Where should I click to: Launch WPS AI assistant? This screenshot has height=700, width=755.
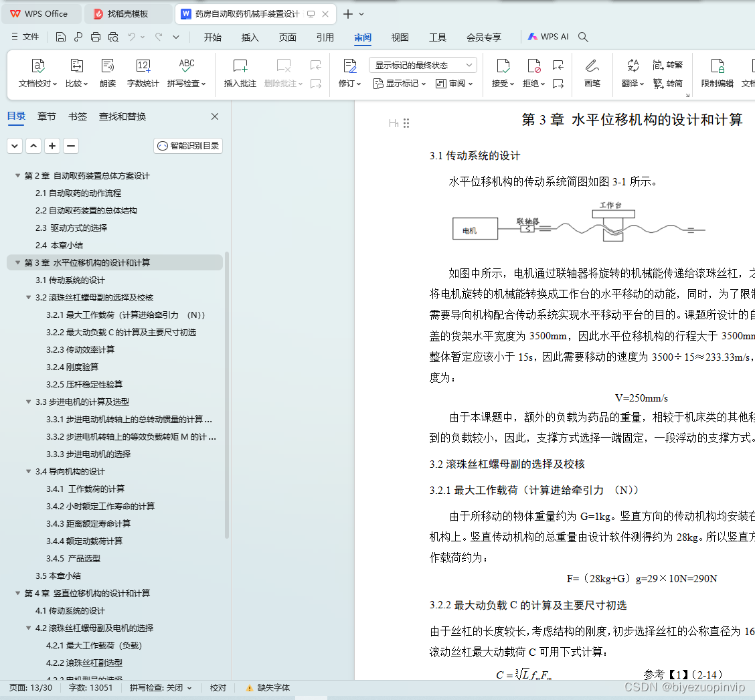tap(548, 37)
